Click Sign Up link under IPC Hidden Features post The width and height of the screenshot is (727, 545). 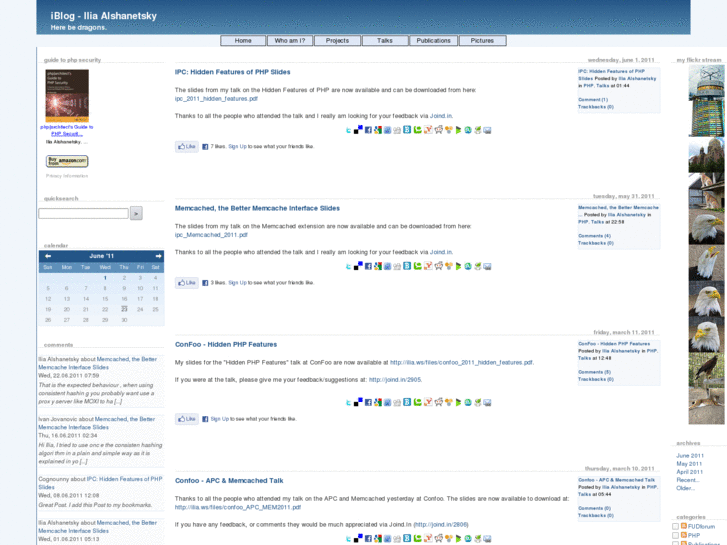(x=237, y=147)
